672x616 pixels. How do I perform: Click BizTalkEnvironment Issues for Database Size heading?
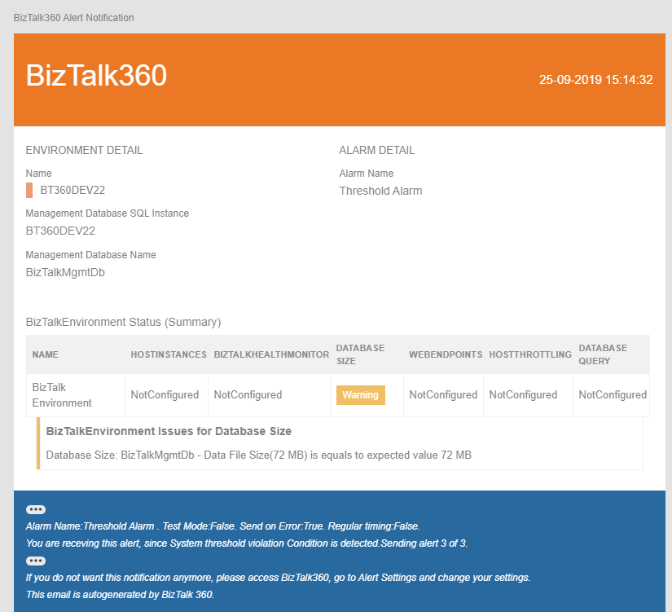169,431
